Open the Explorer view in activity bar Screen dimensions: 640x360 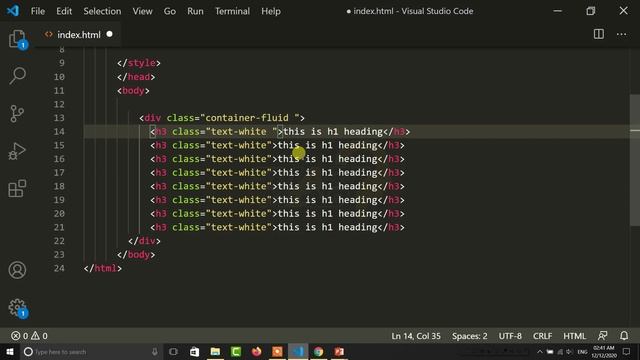(17, 39)
